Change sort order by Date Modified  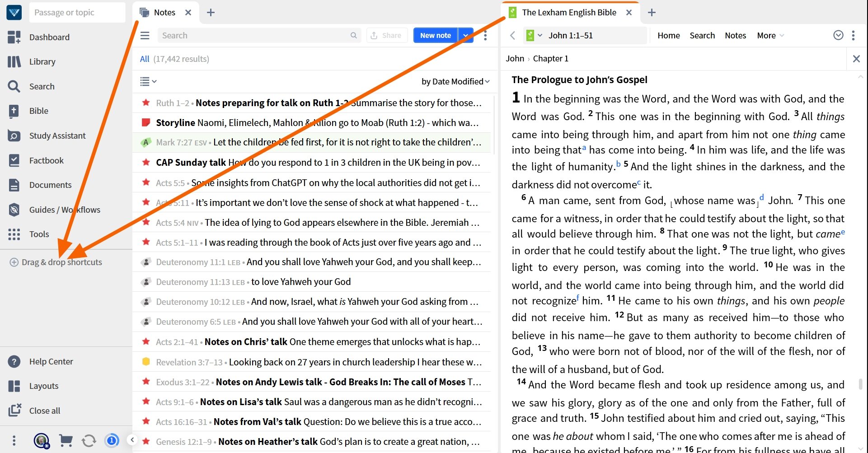[x=455, y=81]
